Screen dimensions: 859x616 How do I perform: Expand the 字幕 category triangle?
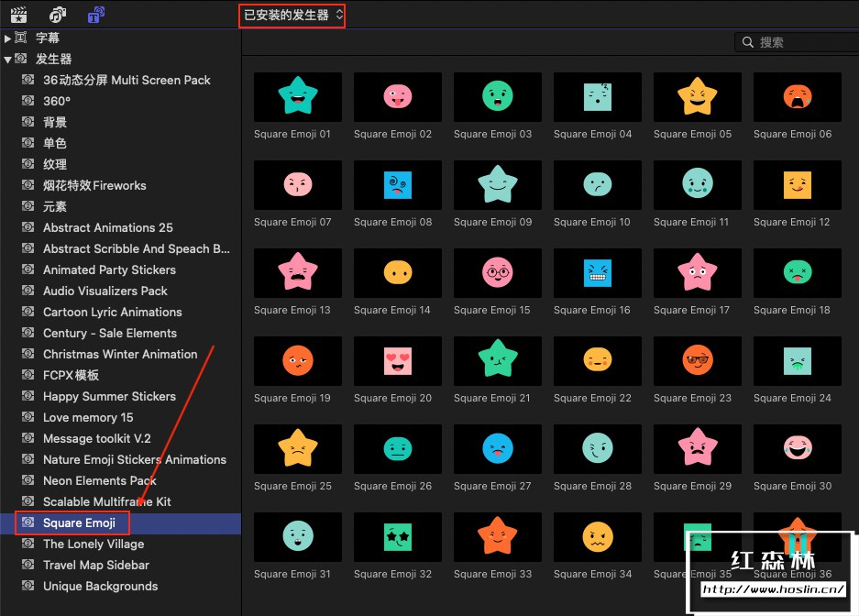click(7, 38)
